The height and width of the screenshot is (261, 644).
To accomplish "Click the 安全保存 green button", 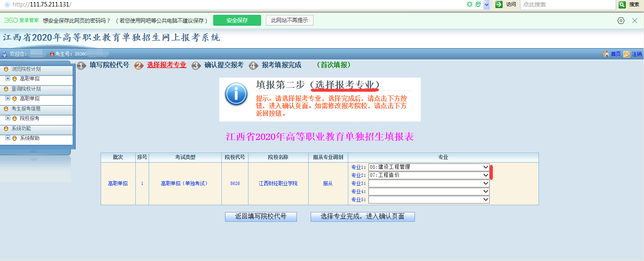I will click(237, 20).
